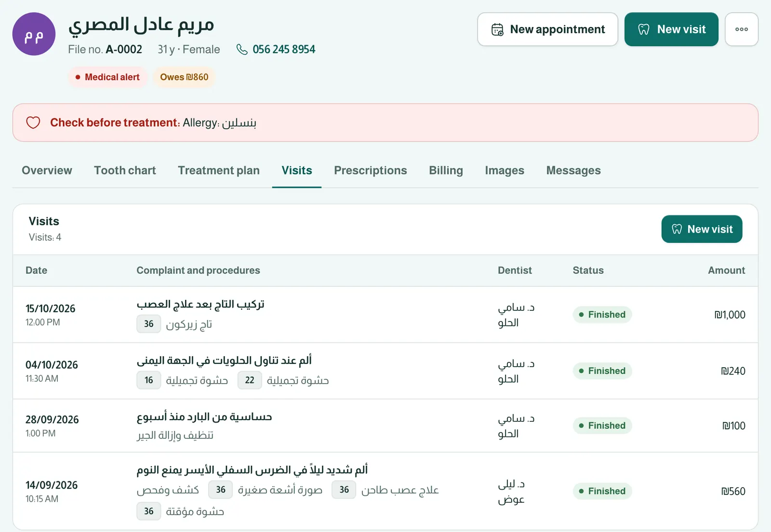Image resolution: width=771 pixels, height=532 pixels.
Task: Call phone number 056 245 8954
Action: click(284, 50)
